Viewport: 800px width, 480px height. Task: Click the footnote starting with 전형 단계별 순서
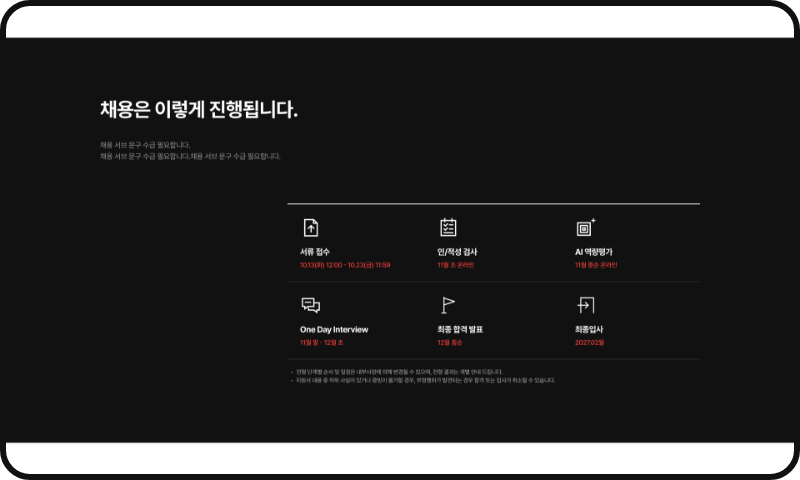coord(399,372)
